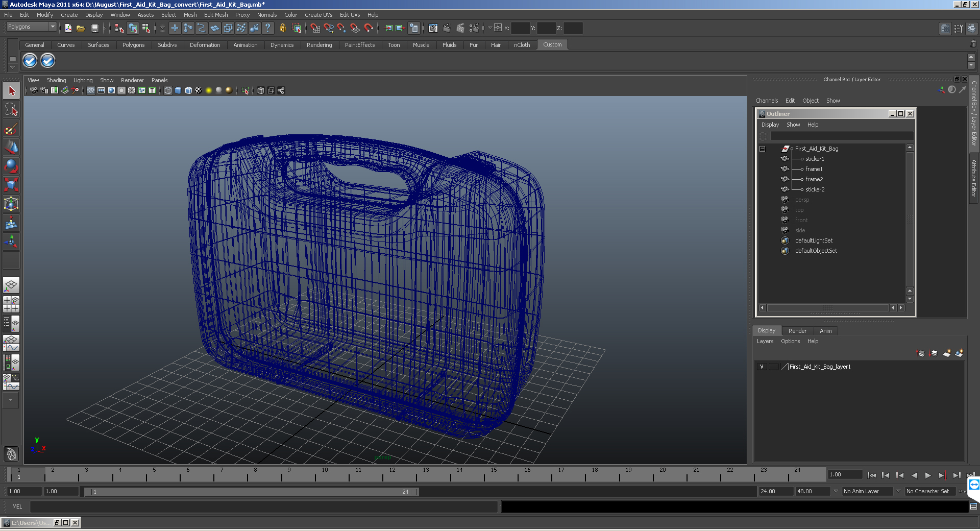This screenshot has width=980, height=531.
Task: Toggle wireframe on shaded display
Action: [x=188, y=90]
